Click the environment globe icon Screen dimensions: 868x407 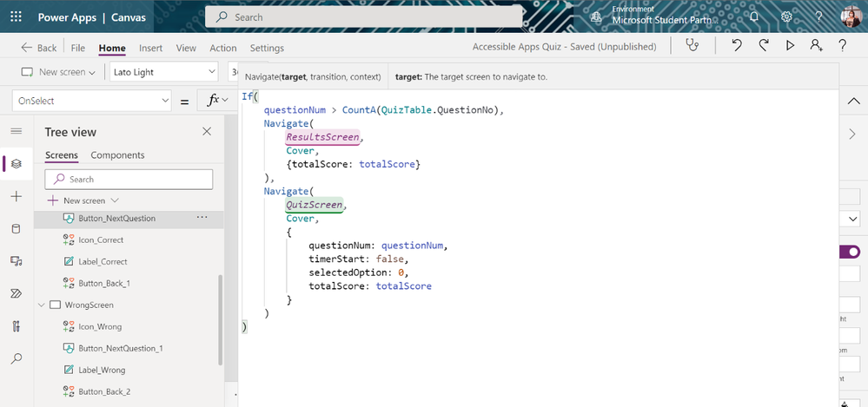(x=596, y=16)
